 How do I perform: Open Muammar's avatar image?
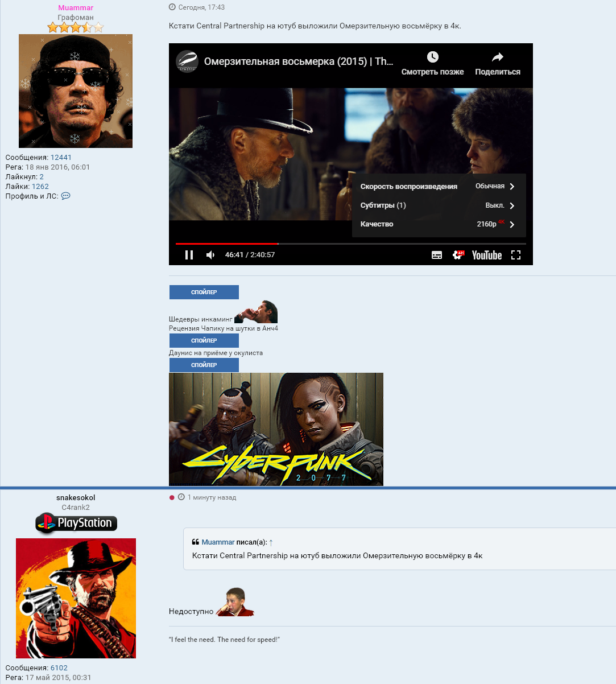(76, 91)
